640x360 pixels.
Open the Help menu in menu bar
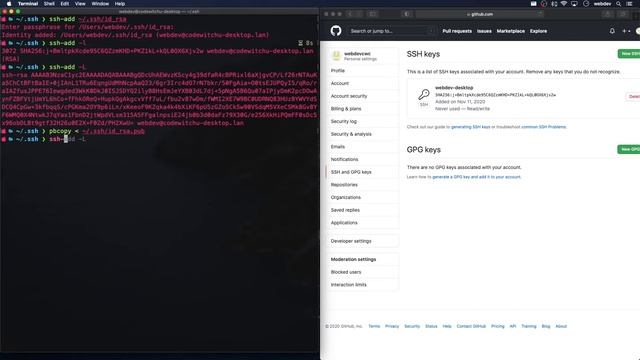(x=120, y=4)
